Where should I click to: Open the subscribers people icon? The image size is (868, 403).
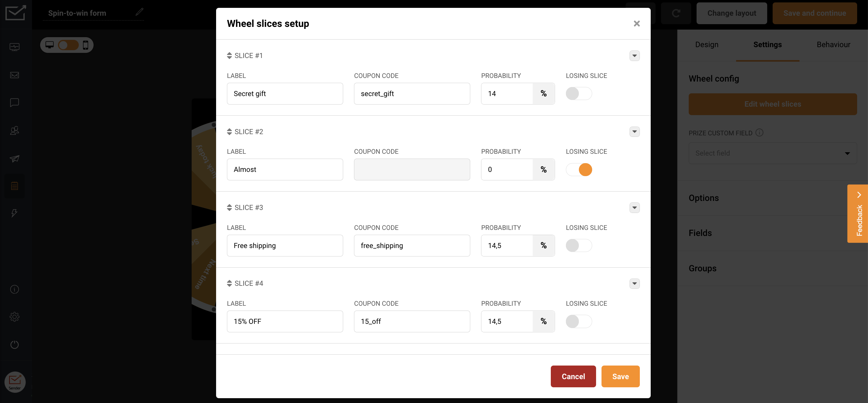[x=14, y=131]
